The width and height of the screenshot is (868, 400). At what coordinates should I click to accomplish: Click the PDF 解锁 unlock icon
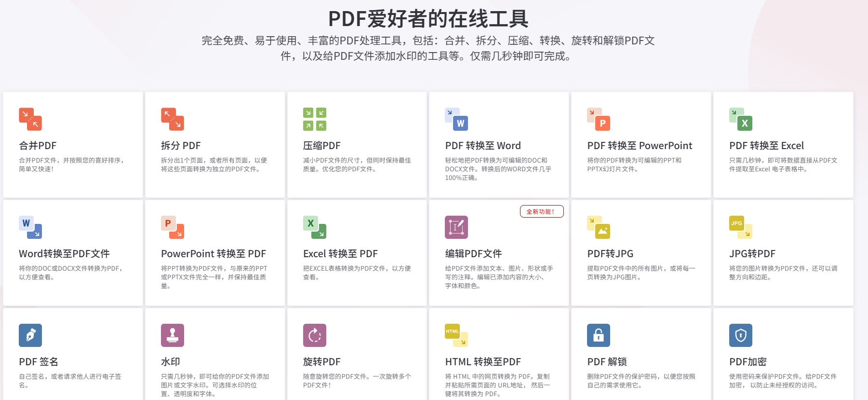[x=599, y=335]
